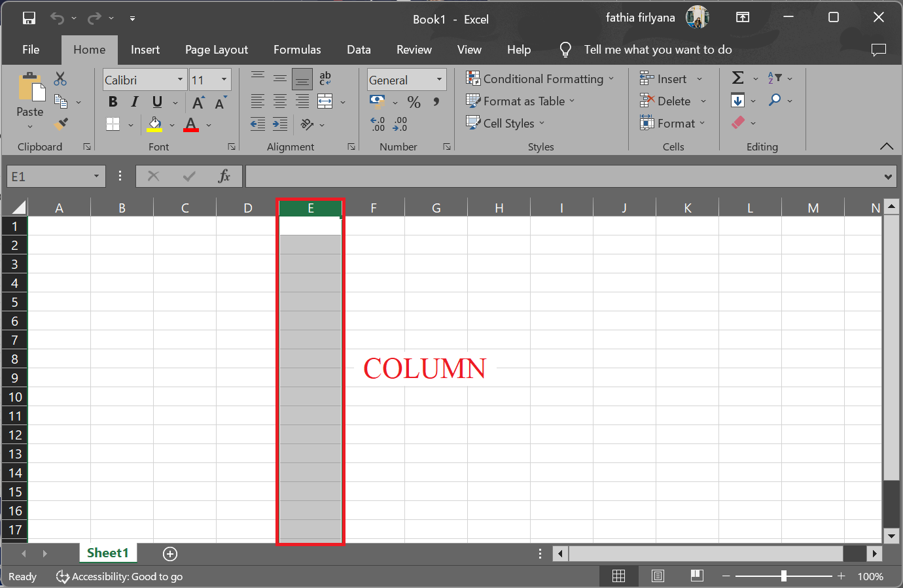Click the Cut (scissors) icon
Viewport: 903px width, 588px height.
(60, 78)
